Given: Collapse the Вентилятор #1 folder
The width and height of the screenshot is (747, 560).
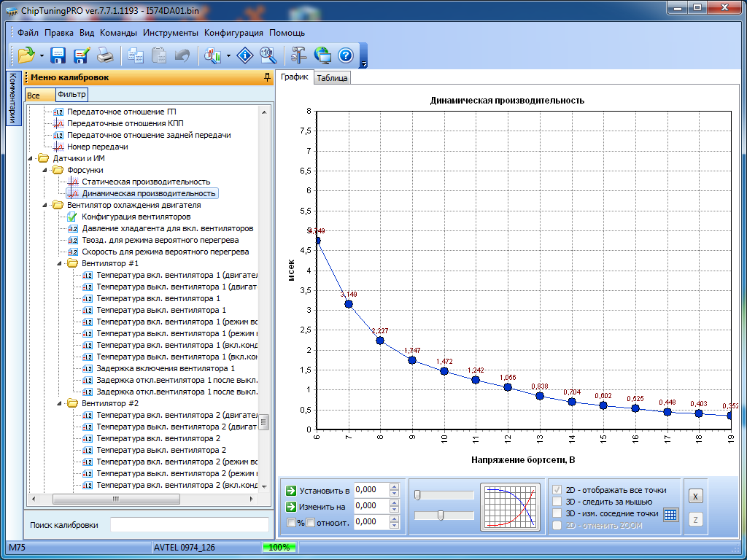Looking at the screenshot, I should click(61, 263).
